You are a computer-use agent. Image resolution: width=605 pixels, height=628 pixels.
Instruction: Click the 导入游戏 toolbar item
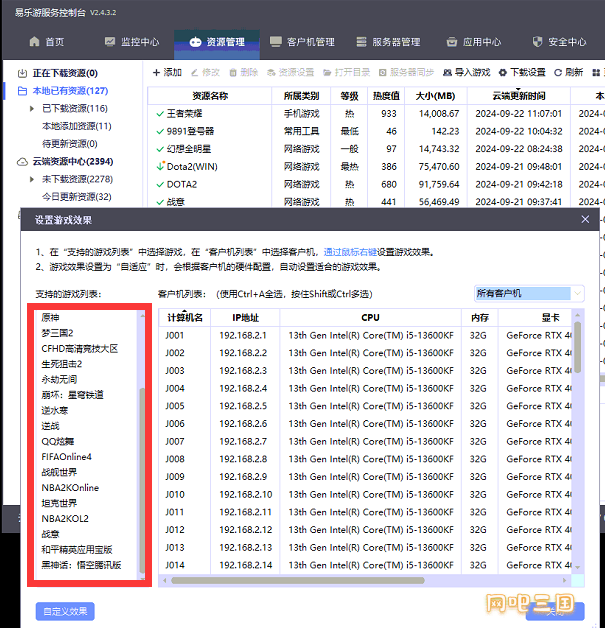pyautogui.click(x=466, y=72)
